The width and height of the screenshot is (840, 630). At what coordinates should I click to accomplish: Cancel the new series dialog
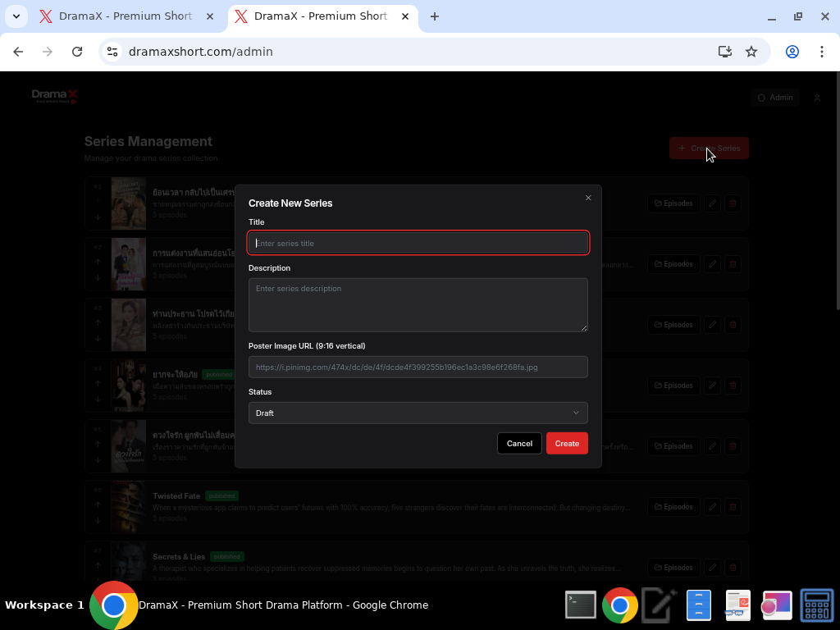click(x=519, y=443)
